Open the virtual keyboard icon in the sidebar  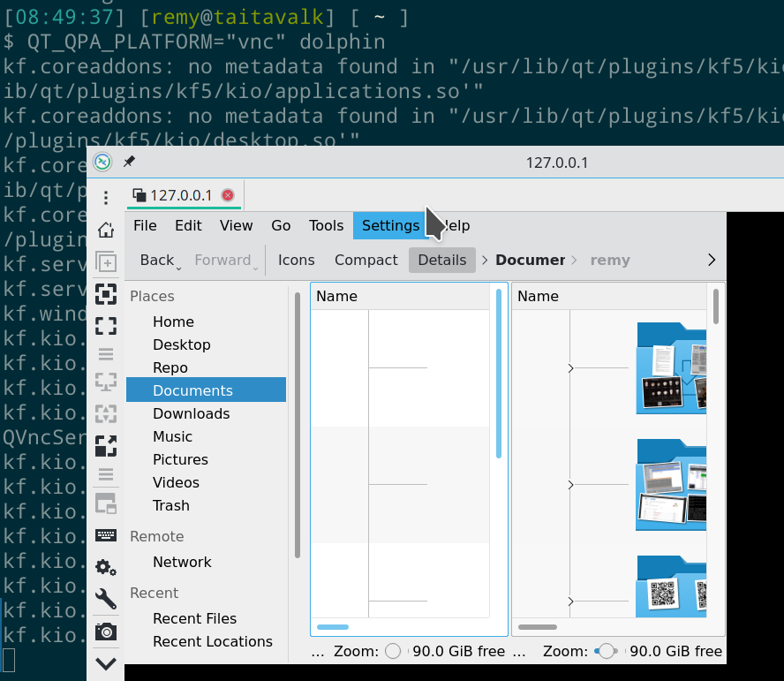pos(106,534)
